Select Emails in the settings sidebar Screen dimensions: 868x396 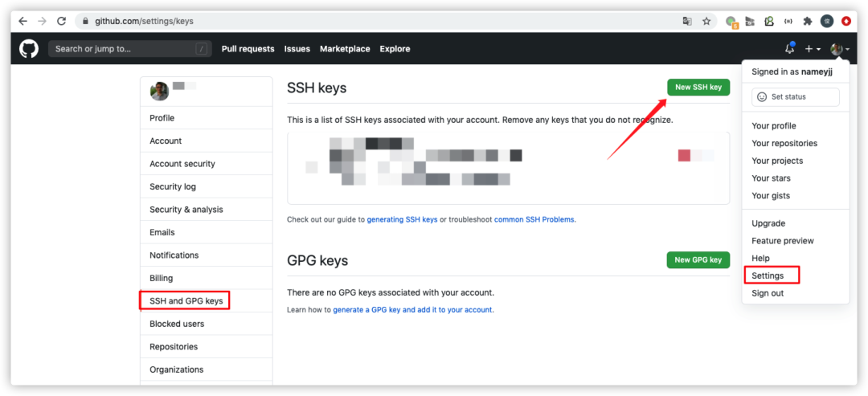[x=207, y=232]
